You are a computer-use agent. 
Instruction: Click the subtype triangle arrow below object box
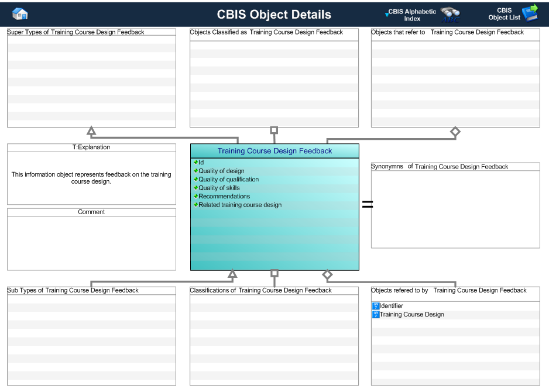(232, 274)
